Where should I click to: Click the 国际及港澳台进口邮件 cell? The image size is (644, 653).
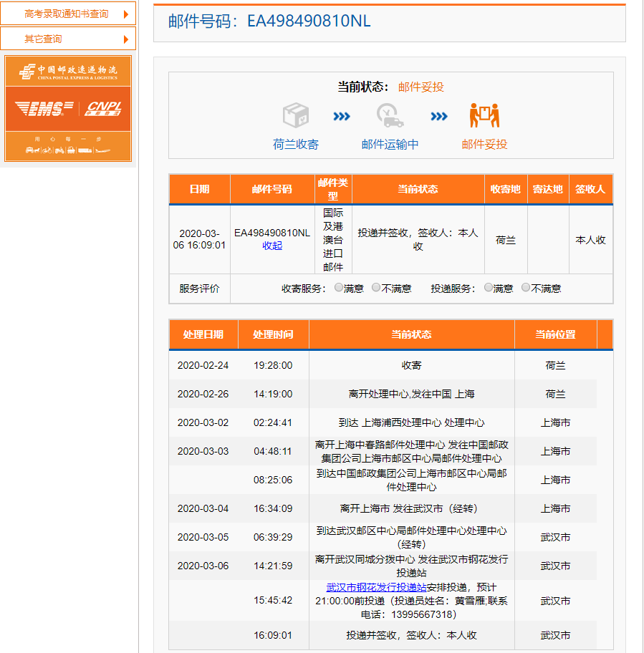coord(333,239)
